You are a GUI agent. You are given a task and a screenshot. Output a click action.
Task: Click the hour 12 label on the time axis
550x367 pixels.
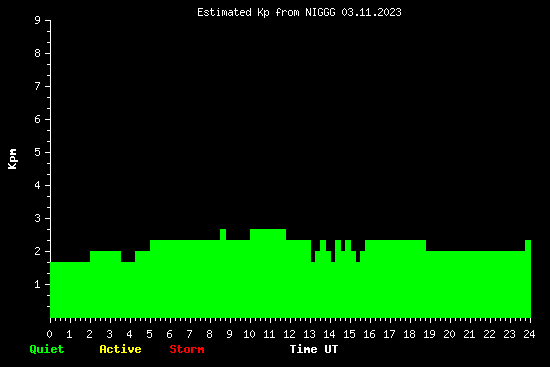coord(289,334)
